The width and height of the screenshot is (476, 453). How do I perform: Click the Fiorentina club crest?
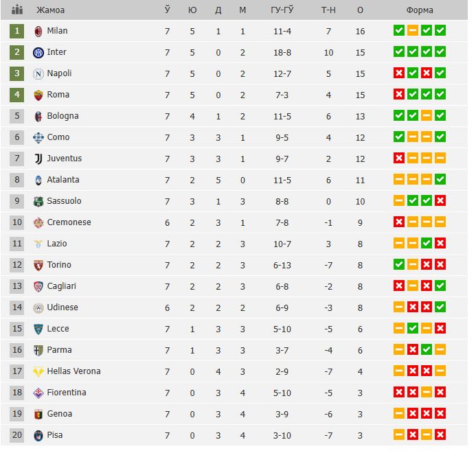click(38, 393)
